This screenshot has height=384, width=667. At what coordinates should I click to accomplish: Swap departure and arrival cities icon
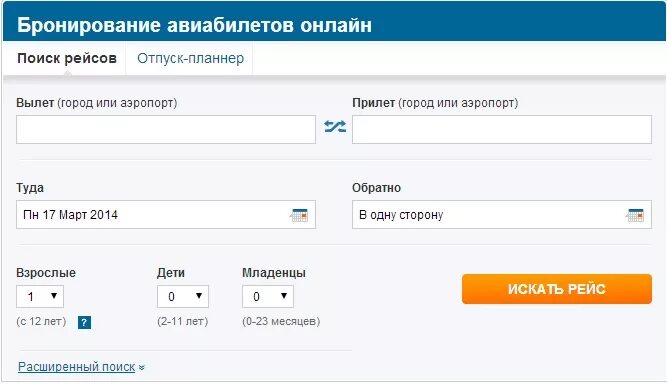335,126
